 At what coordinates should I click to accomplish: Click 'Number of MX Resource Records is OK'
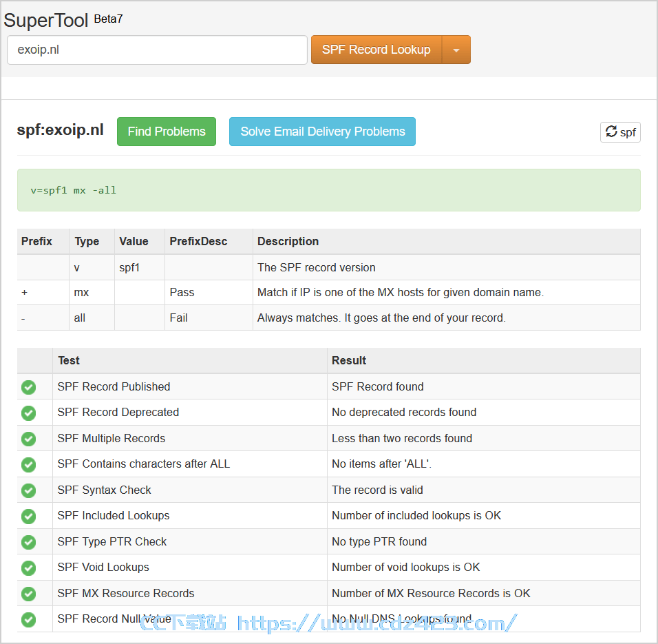pyautogui.click(x=431, y=593)
